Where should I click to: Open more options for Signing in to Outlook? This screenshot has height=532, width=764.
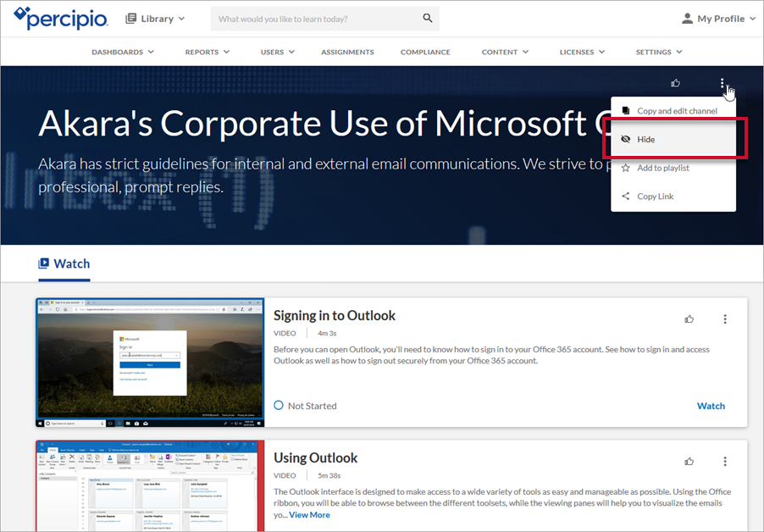[725, 319]
